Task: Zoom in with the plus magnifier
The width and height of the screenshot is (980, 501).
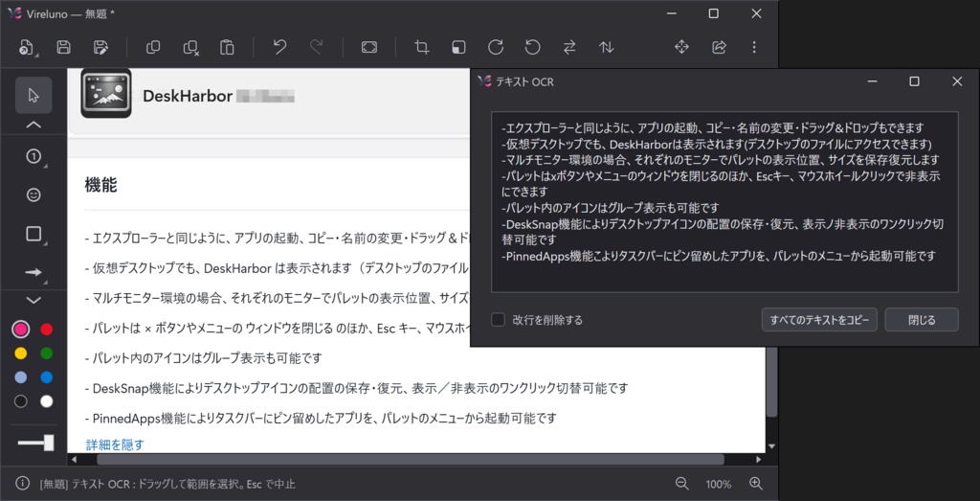Action: point(756,484)
